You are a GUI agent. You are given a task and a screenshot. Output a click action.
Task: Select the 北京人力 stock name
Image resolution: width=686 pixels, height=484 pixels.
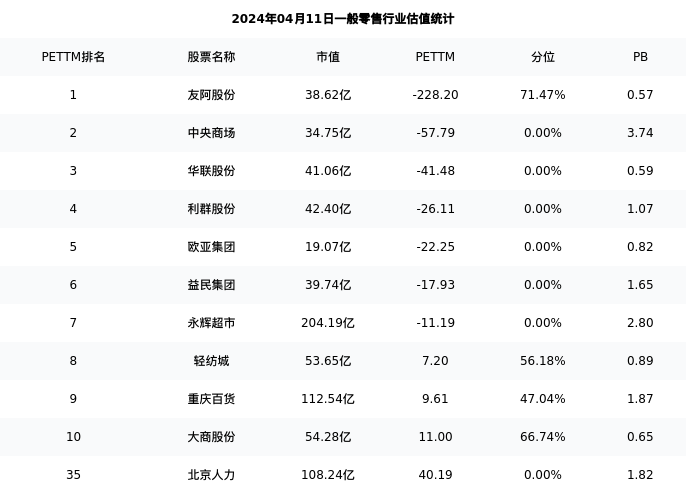pos(211,475)
